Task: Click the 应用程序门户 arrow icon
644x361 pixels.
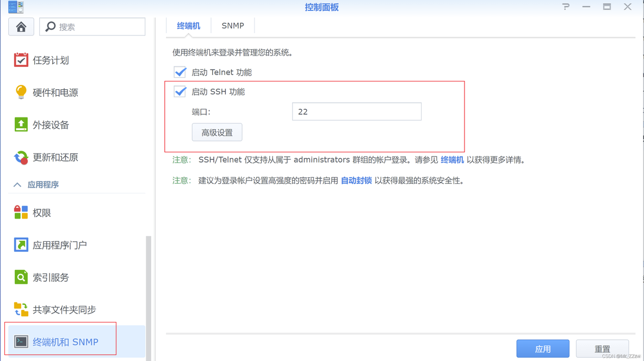Action: tap(21, 245)
